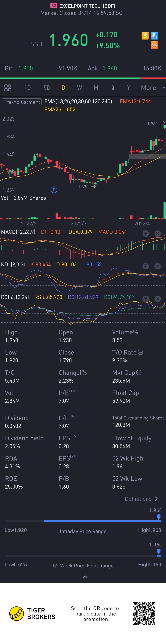Open Definitions link with chevron
166x644 pixels.
pos(141,499)
